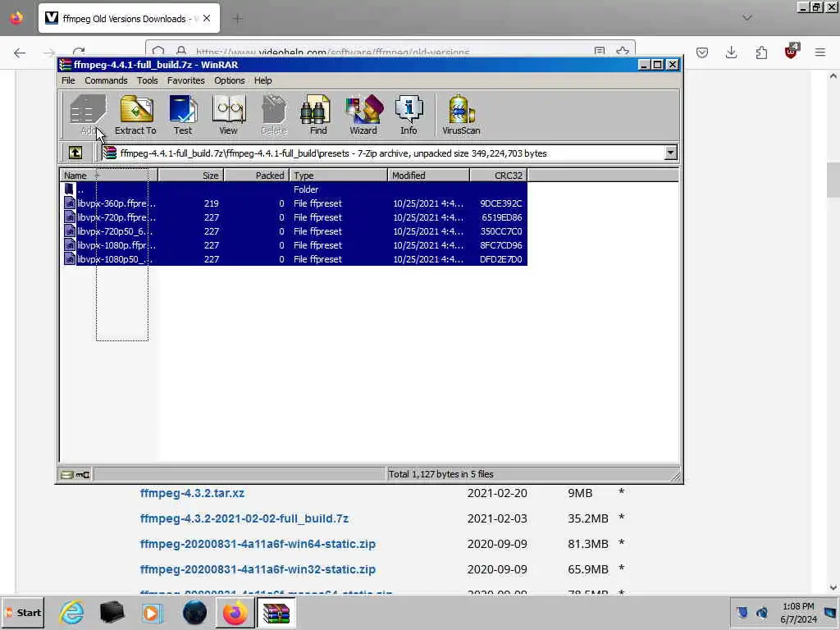Screen dimensions: 840x630
Task: Select the parent folder '..' row
Action: pyautogui.click(x=294, y=189)
